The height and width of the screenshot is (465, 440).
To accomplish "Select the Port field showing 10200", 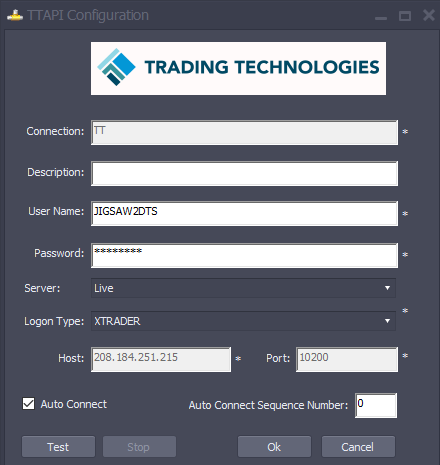I will point(347,359).
